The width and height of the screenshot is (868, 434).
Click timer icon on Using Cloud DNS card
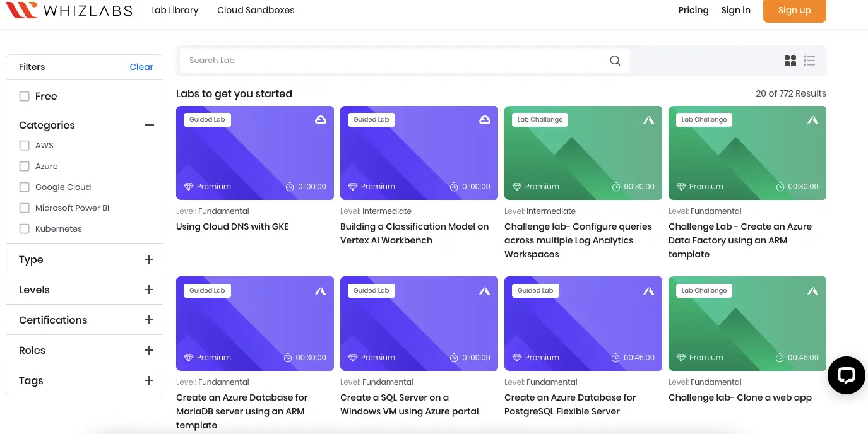[x=290, y=187]
